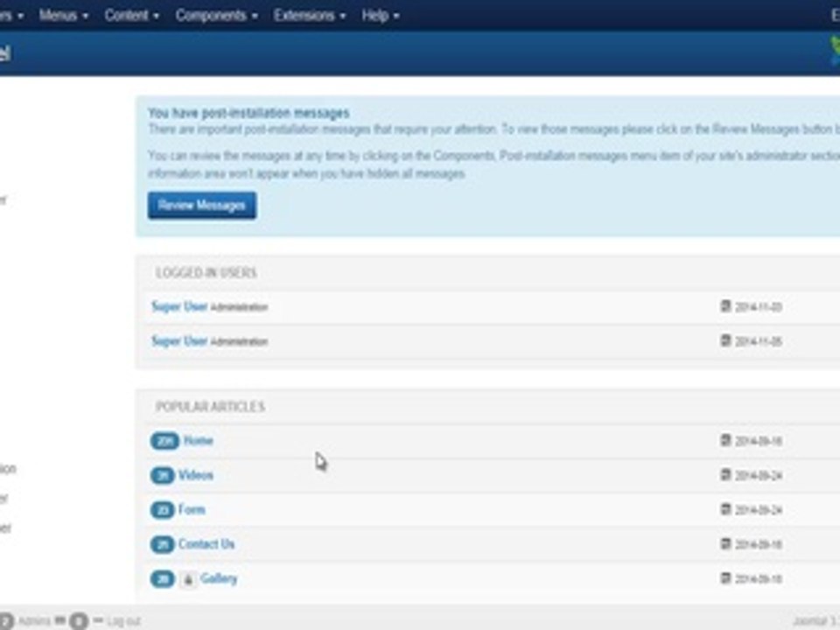The height and width of the screenshot is (630, 840).
Task: Open the Videos article link
Action: (195, 474)
